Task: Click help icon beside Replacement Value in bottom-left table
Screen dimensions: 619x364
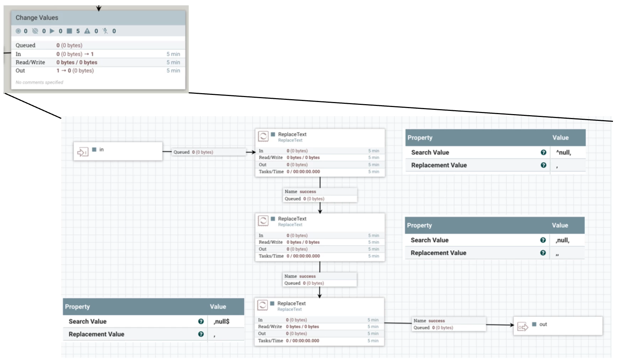Action: tap(201, 334)
